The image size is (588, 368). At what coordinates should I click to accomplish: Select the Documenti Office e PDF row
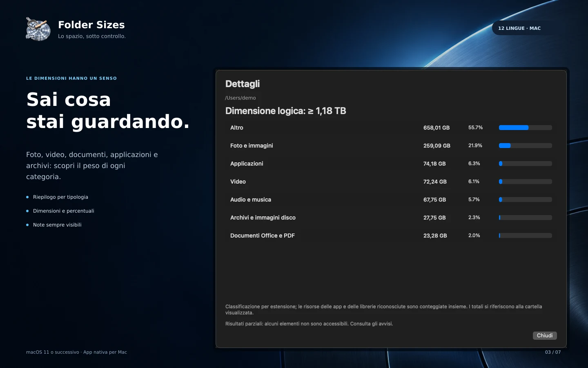[391, 236]
